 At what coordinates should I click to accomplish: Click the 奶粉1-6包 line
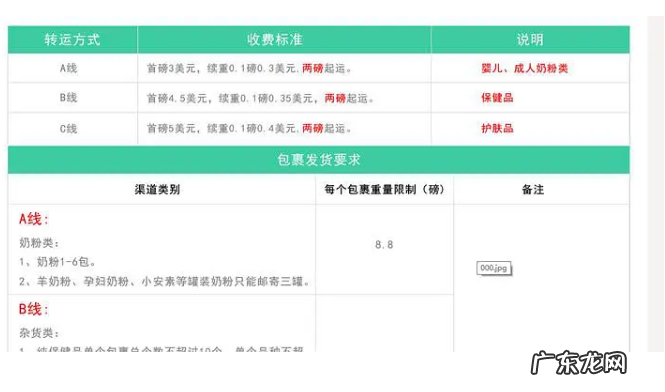pos(57,262)
